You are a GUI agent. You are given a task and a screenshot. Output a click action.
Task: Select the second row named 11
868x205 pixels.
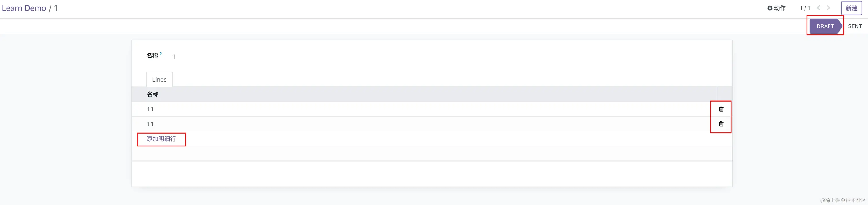click(424, 124)
